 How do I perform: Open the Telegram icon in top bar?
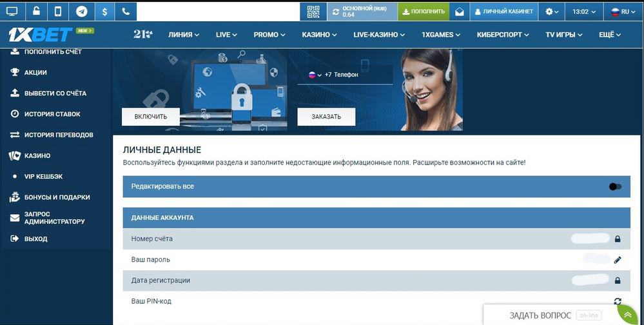82,12
